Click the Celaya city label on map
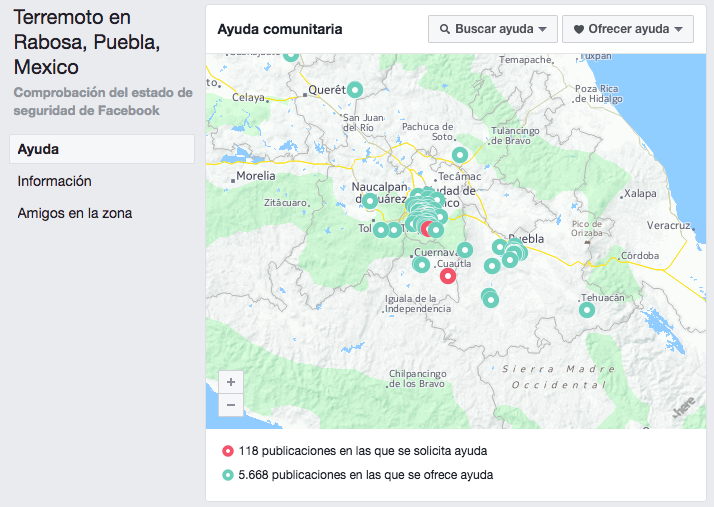This screenshot has width=714, height=507. pyautogui.click(x=248, y=97)
